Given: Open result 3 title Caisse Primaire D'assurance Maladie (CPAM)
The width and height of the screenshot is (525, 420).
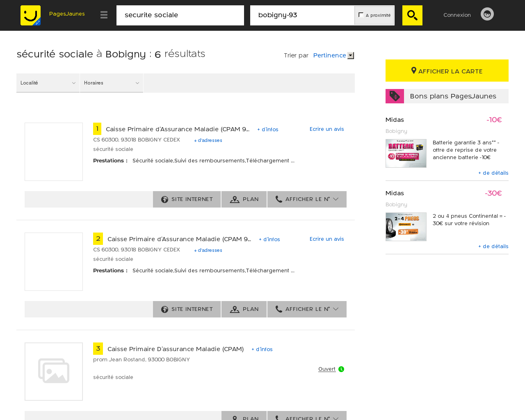Looking at the screenshot, I should (176, 349).
